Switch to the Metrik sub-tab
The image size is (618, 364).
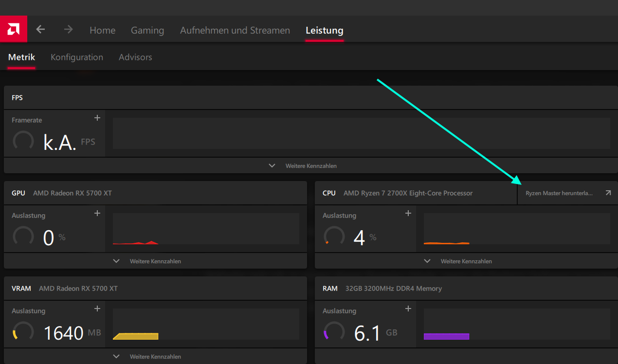pos(21,57)
